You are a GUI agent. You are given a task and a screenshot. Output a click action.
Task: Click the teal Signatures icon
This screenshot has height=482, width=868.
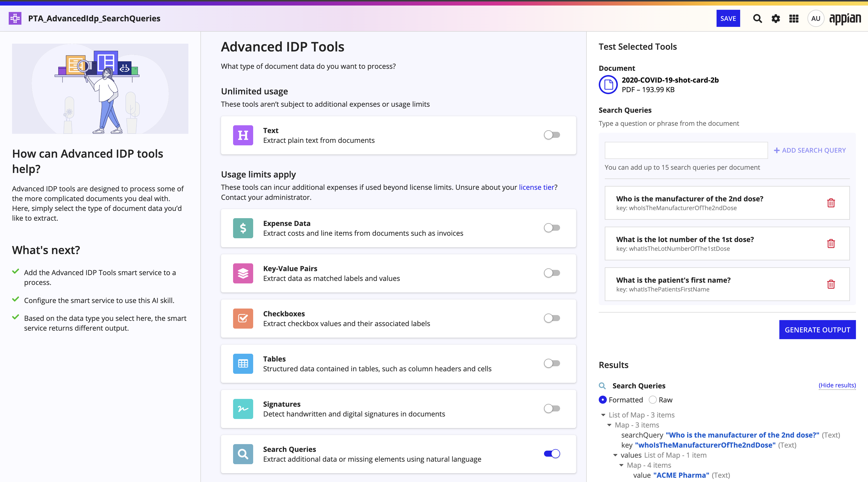pos(243,409)
